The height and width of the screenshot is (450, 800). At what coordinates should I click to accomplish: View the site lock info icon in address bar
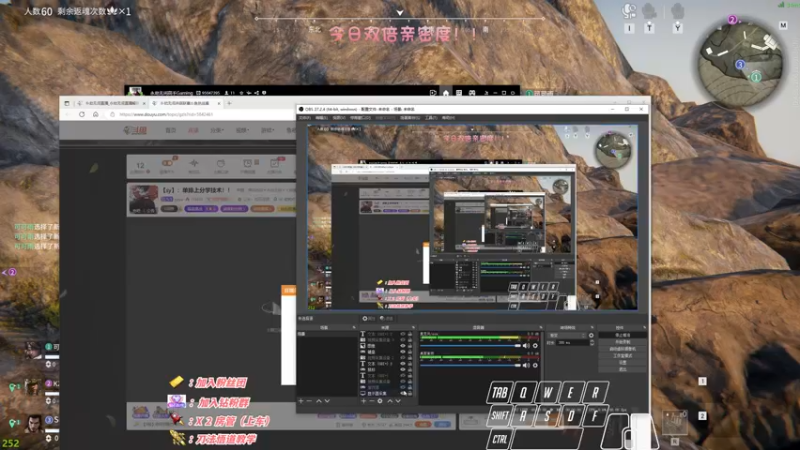(112, 114)
